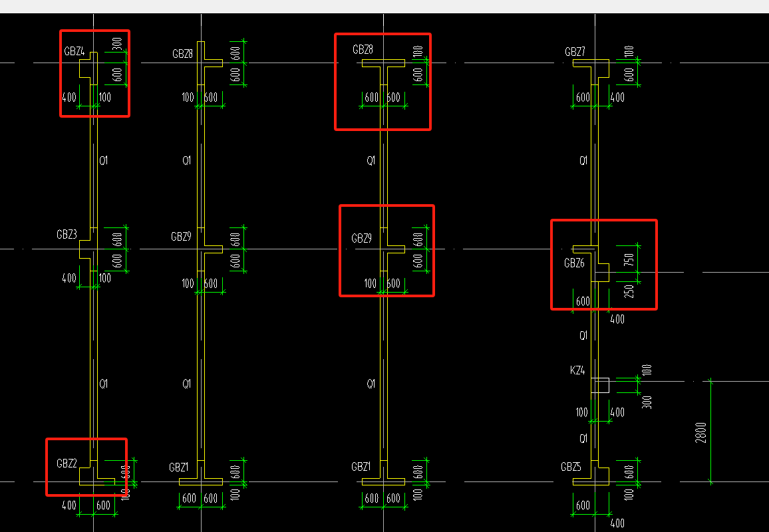Select the GBZ2 column label
769x532 pixels.
pos(67,464)
